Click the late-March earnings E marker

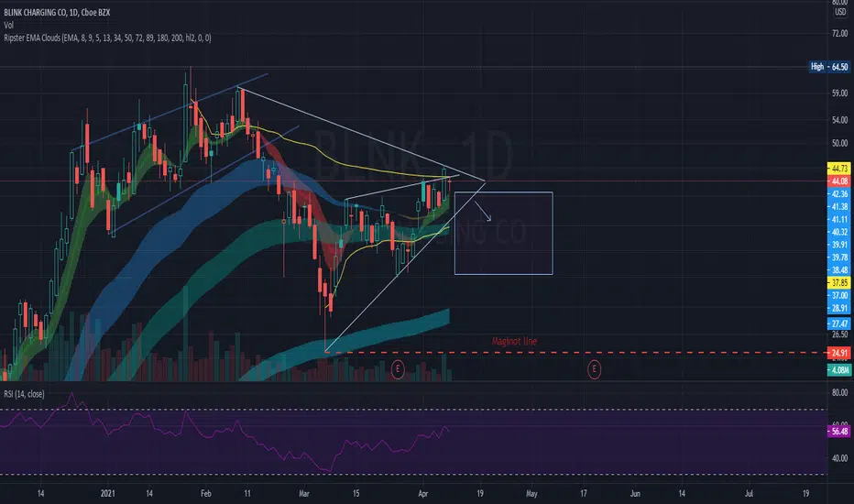coord(398,369)
